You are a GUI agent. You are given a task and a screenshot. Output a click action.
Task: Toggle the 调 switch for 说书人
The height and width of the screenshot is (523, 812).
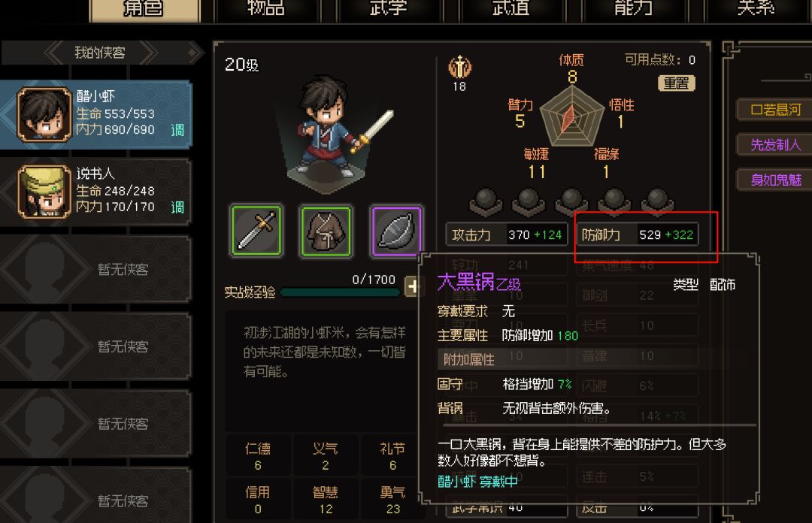tap(177, 207)
